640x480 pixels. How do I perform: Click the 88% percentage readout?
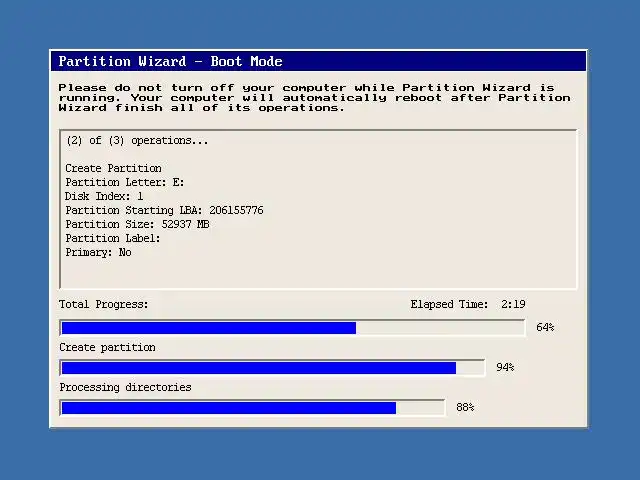[465, 407]
